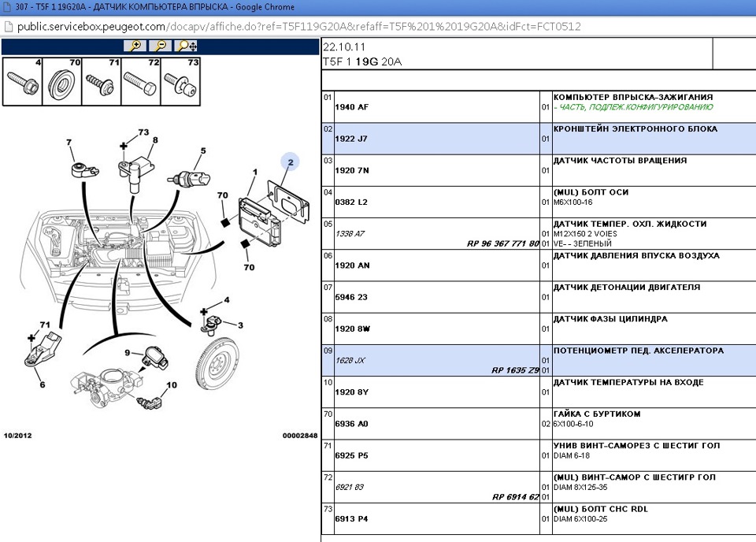Click replacement reference RP 1635 Z9

pyautogui.click(x=515, y=370)
